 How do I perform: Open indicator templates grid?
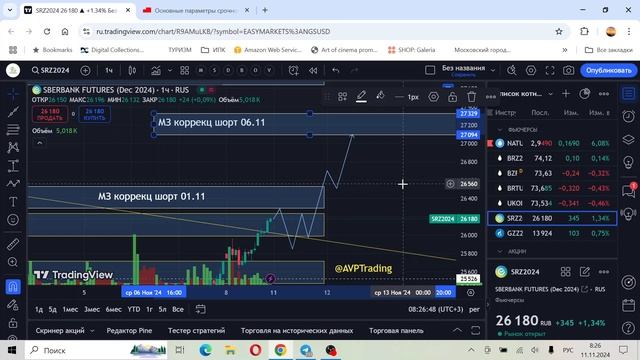point(184,71)
